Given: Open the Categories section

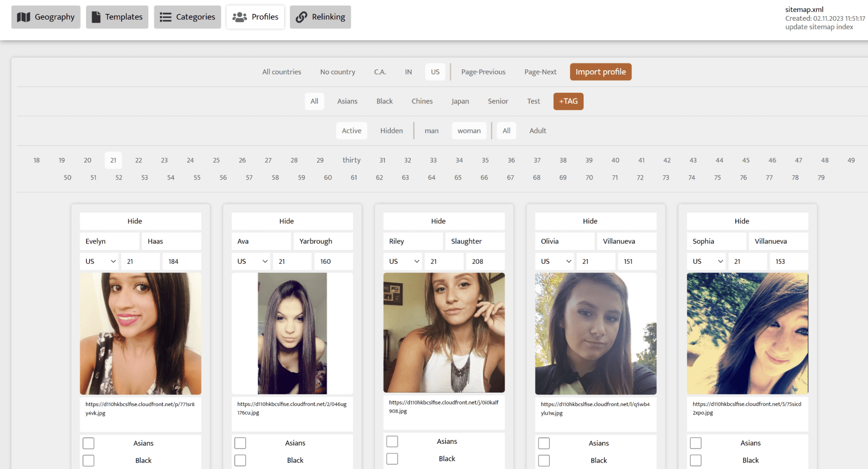Looking at the screenshot, I should coord(187,17).
